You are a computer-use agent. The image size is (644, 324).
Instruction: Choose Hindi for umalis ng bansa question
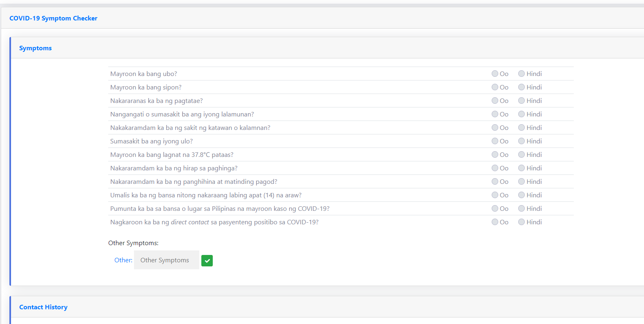click(521, 195)
